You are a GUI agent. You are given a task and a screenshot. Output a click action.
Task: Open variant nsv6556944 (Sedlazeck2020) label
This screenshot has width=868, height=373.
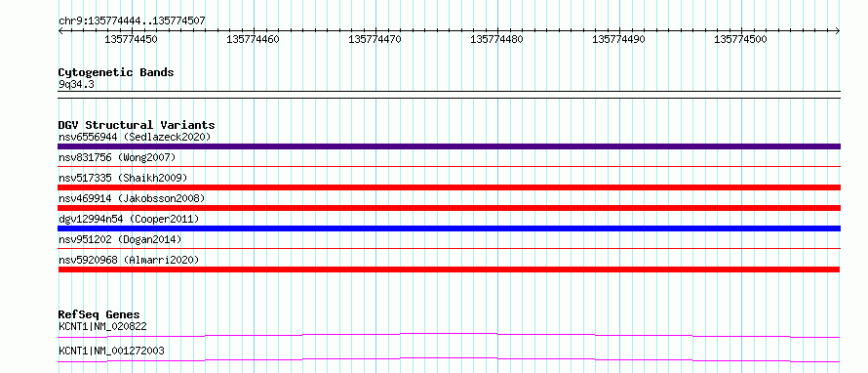pyautogui.click(x=135, y=137)
